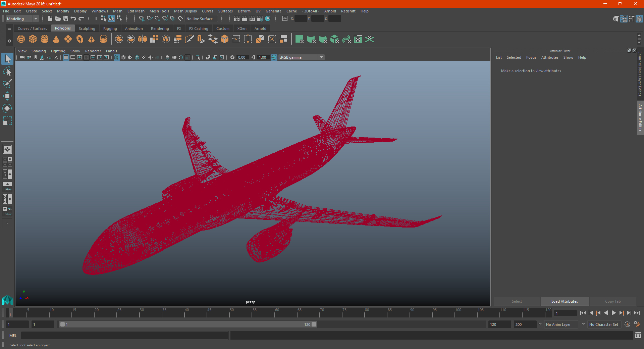Click the range slider handle at 120
Image resolution: width=644 pixels, height=349 pixels.
pos(314,325)
